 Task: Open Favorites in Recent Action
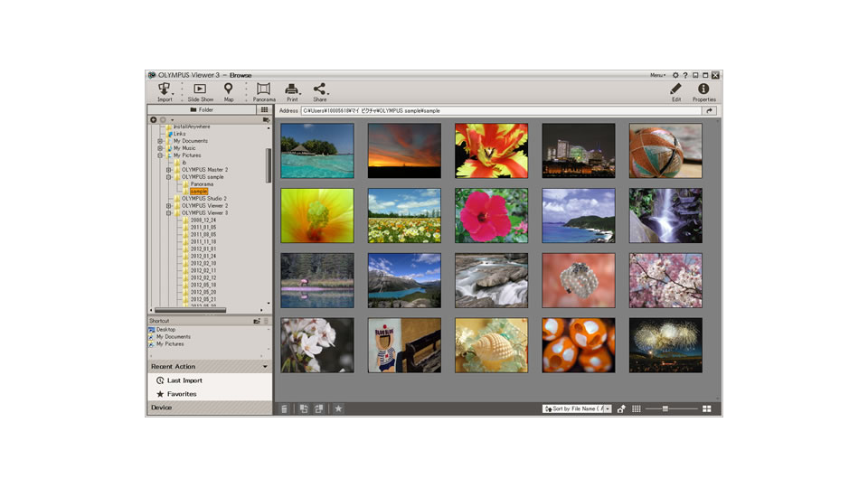pos(176,394)
